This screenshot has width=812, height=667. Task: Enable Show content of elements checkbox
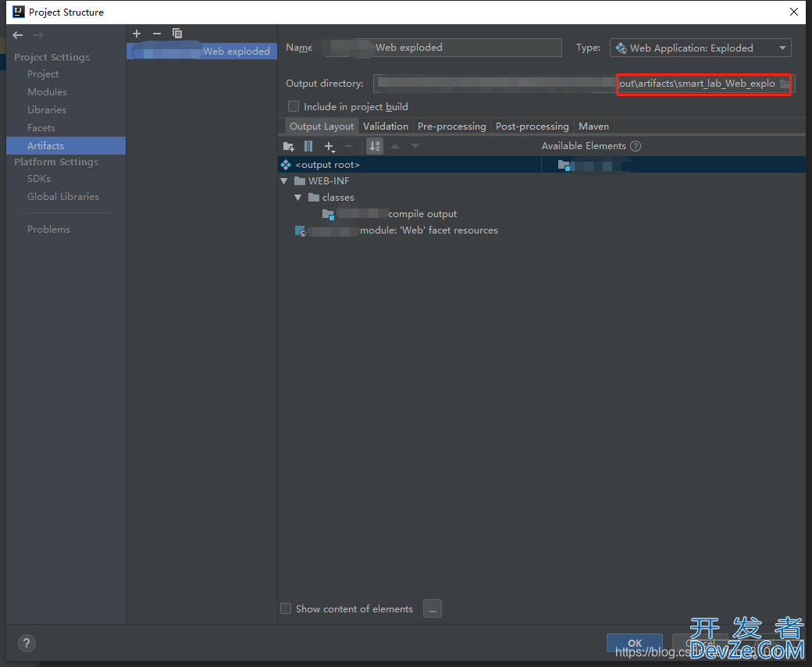[286, 609]
